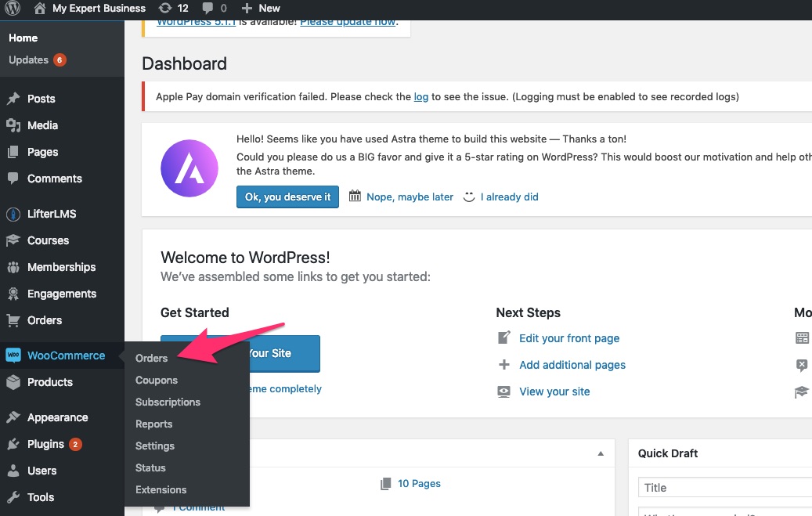Click New in the admin bar
This screenshot has height=516, width=812.
269,9
